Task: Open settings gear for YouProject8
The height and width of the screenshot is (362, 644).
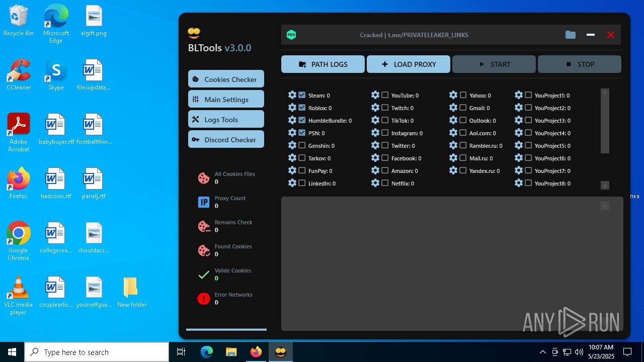Action: (x=519, y=183)
